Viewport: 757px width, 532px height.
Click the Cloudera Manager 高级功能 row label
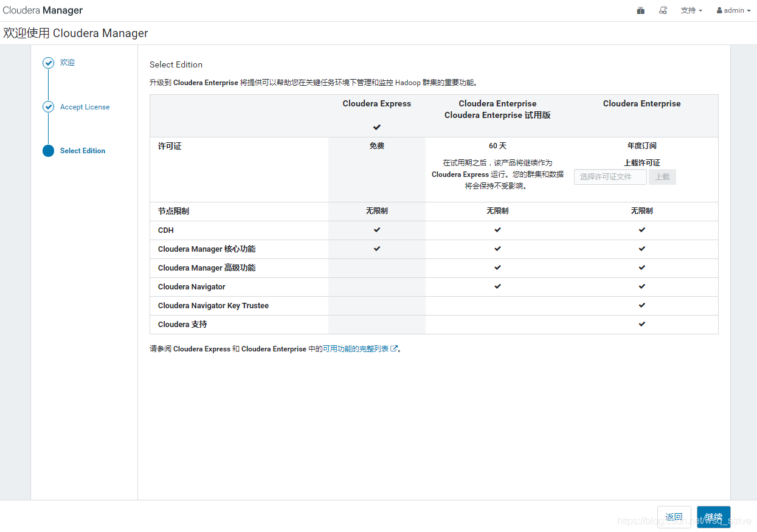[207, 268]
